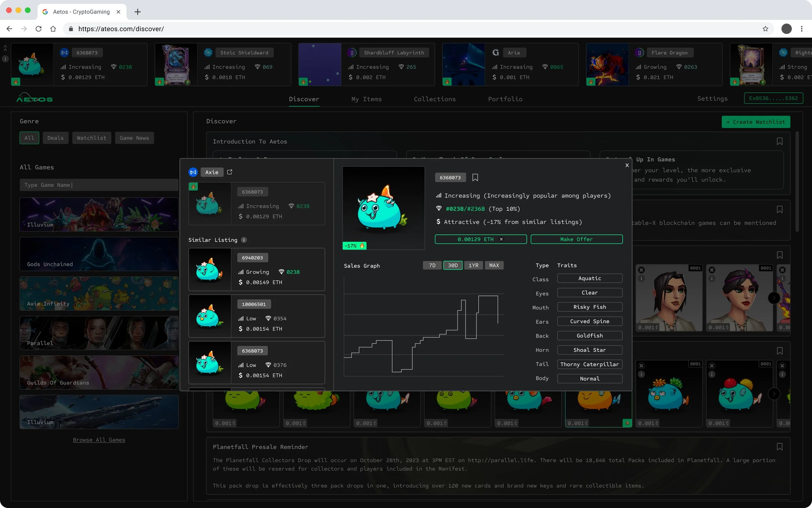Screen dimensions: 812x508
Task: Select the MAX graph range
Action: 494,266
